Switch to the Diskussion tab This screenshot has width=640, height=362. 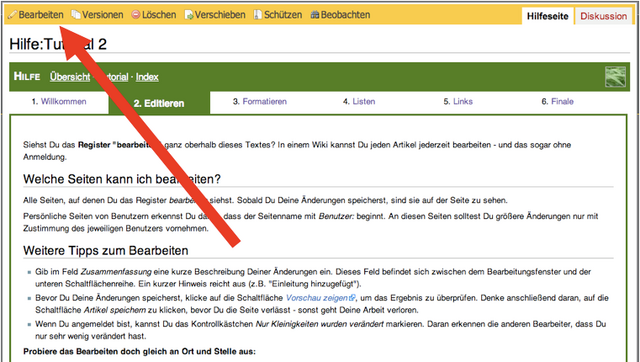[603, 16]
